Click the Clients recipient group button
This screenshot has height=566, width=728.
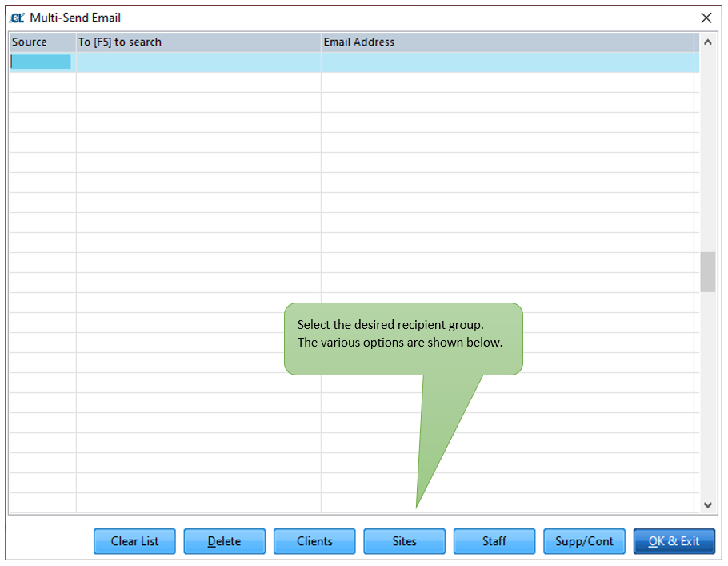click(314, 541)
